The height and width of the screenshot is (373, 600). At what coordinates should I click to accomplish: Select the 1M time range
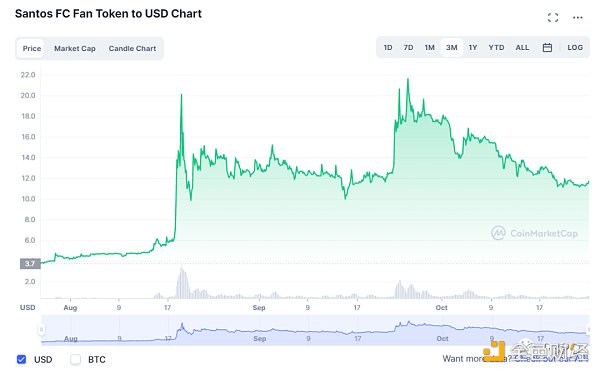coord(430,47)
